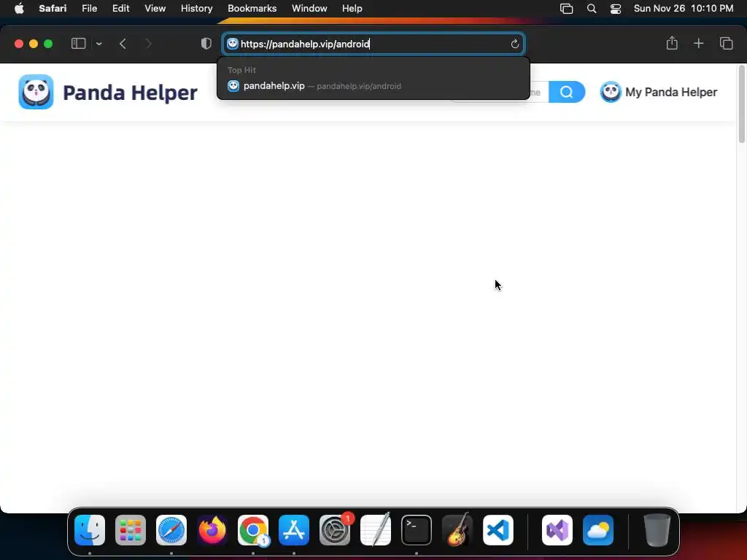This screenshot has height=560, width=747.
Task: Open Safari from the Dock
Action: 171,530
